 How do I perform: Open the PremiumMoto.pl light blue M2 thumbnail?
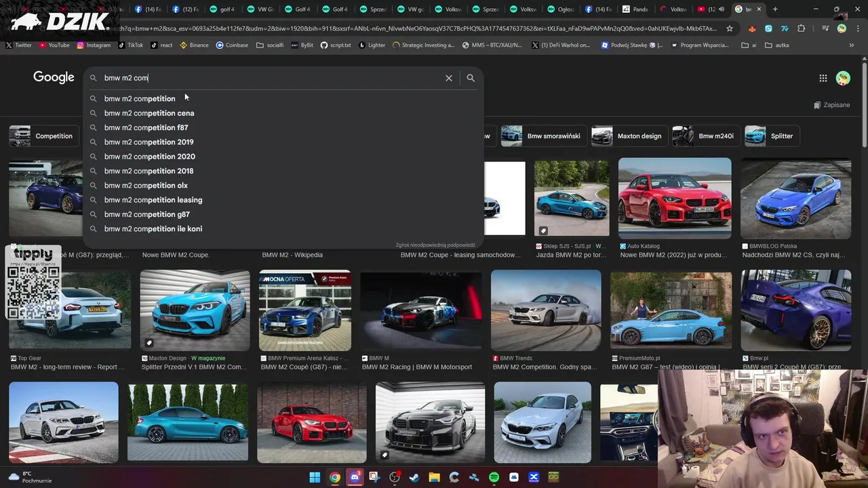[x=671, y=310]
